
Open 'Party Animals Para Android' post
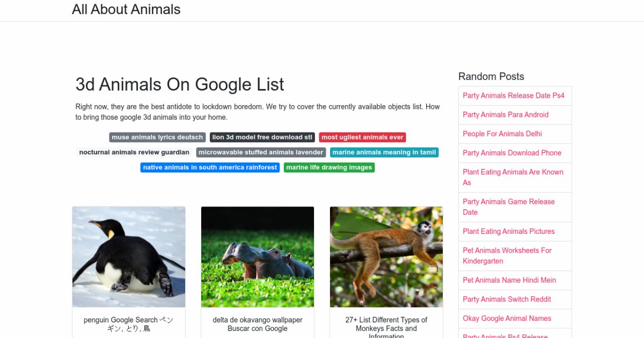point(506,115)
